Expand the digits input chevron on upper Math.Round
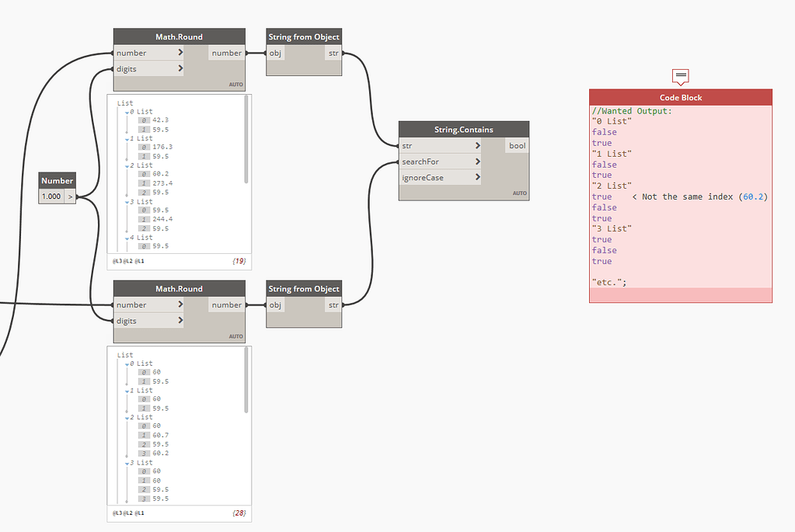The height and width of the screenshot is (532, 795). [179, 68]
